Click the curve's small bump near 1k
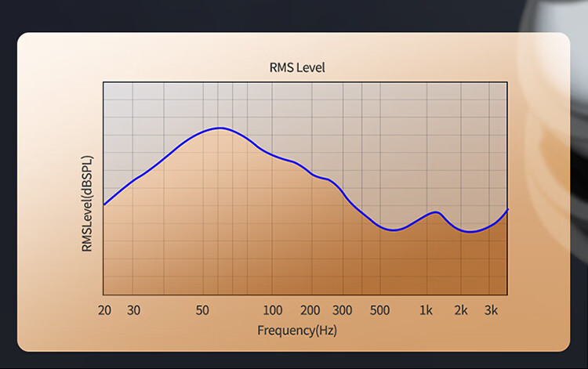The width and height of the screenshot is (588, 369). [436, 212]
